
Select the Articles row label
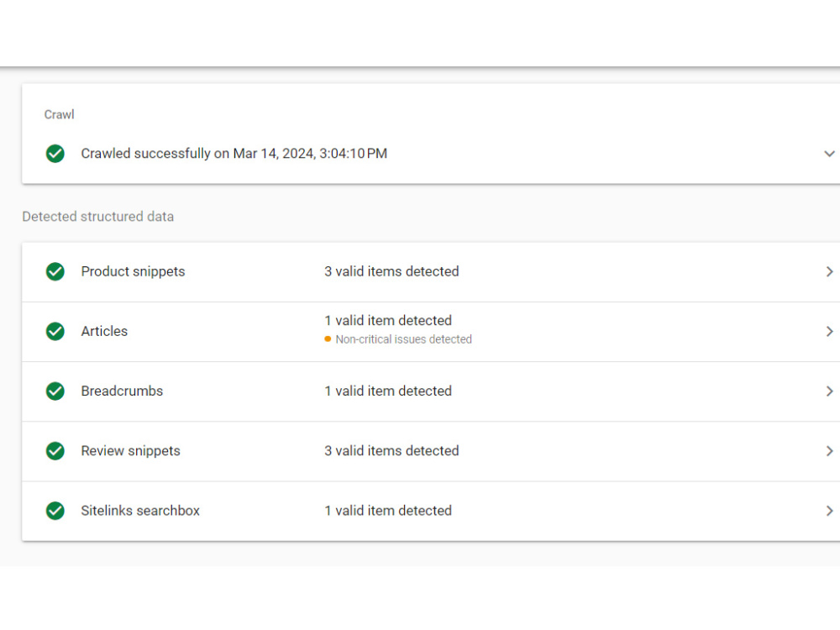click(104, 332)
